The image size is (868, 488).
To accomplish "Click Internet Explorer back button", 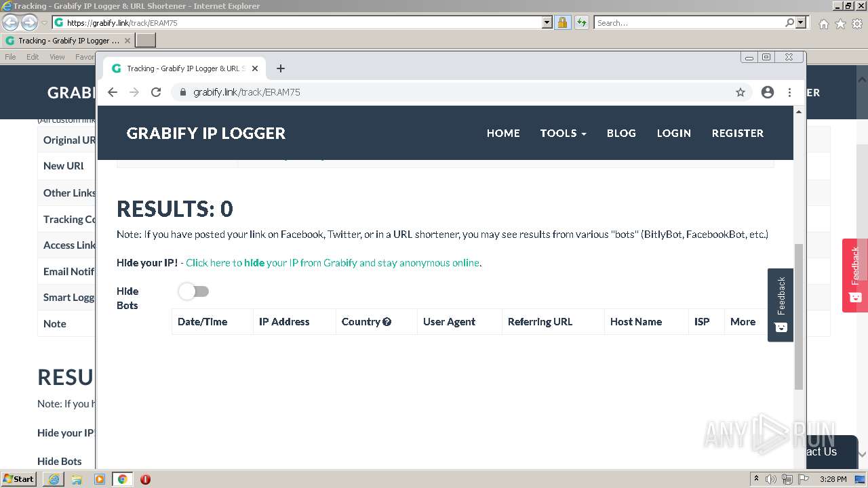I will pyautogui.click(x=10, y=22).
